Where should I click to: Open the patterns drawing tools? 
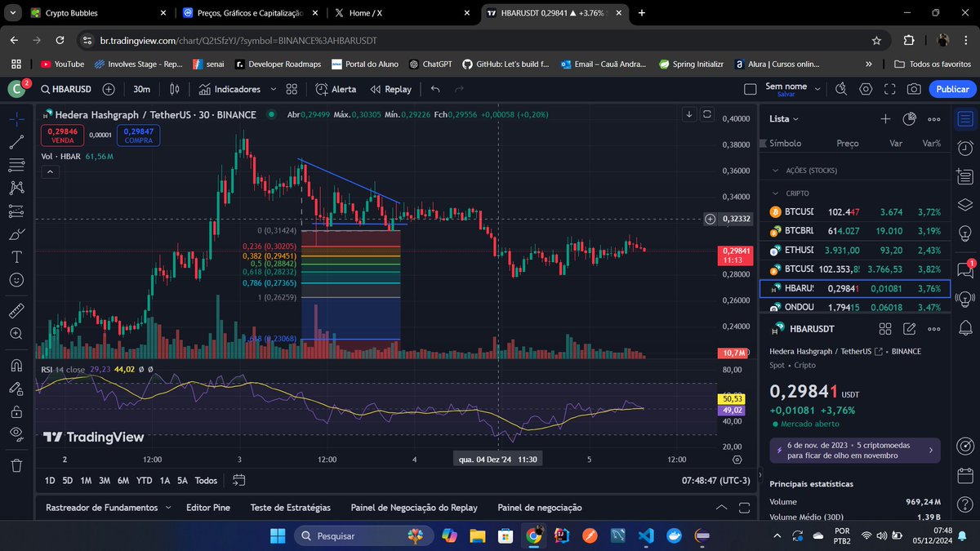coord(16,188)
